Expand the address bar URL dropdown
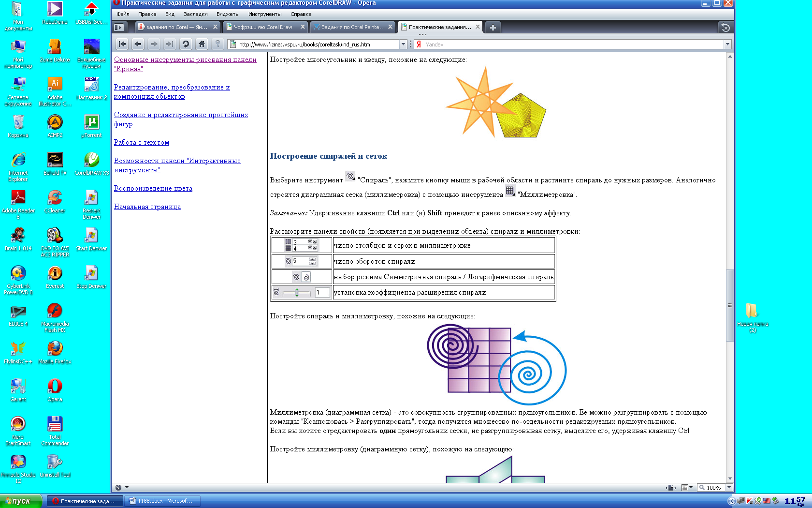 tap(403, 44)
